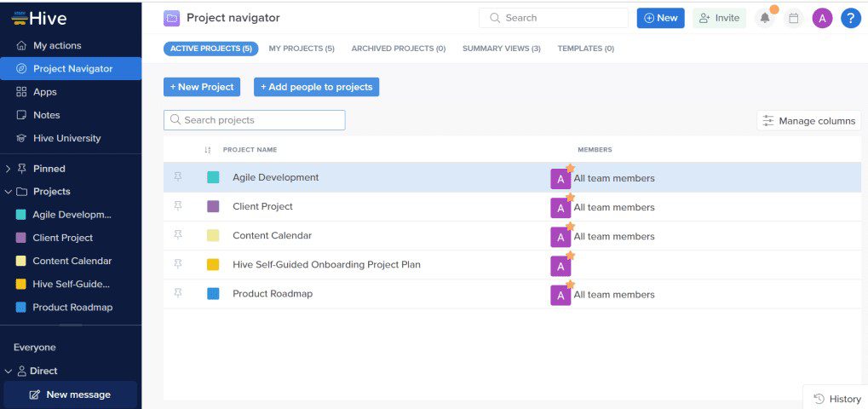Click the Hive logo in sidebar
This screenshot has width=868, height=409.
click(x=39, y=18)
